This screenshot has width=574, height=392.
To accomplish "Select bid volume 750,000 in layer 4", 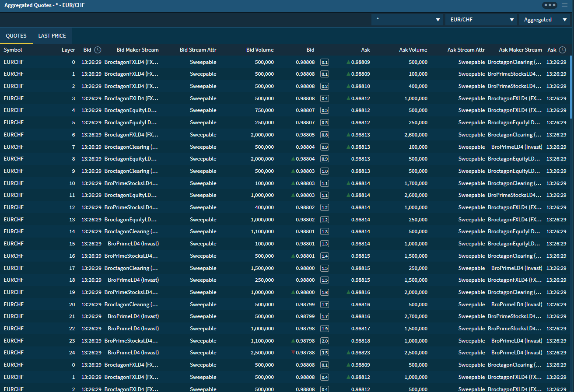I will click(264, 110).
